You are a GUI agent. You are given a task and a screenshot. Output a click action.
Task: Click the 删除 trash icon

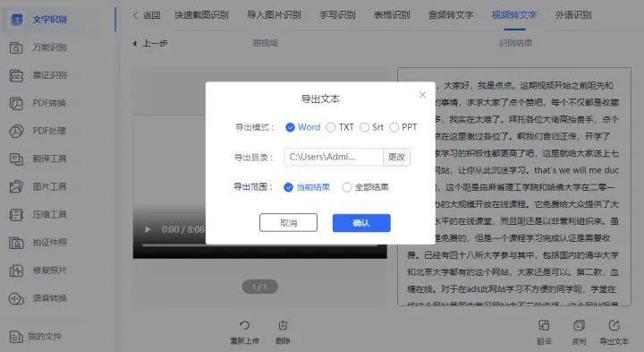[x=283, y=325]
